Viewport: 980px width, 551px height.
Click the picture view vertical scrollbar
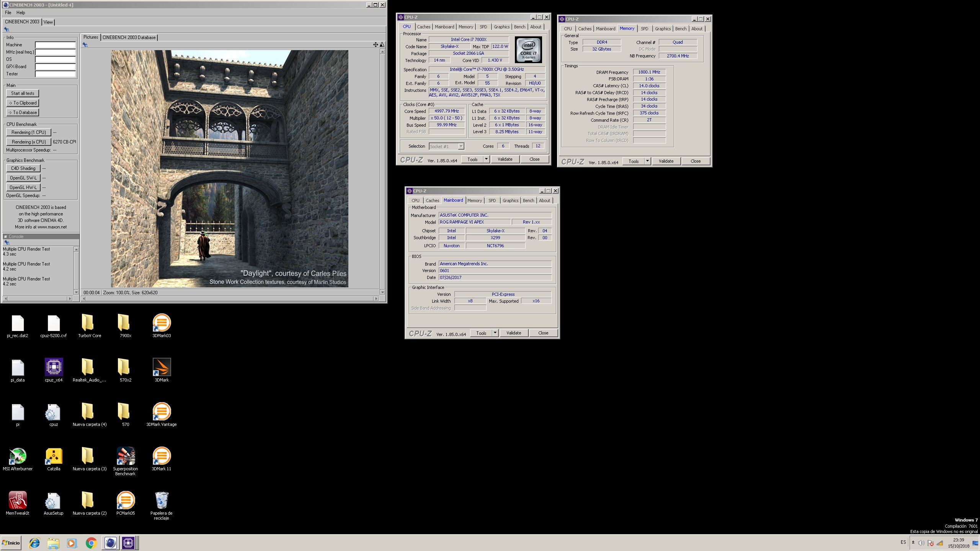coord(382,172)
